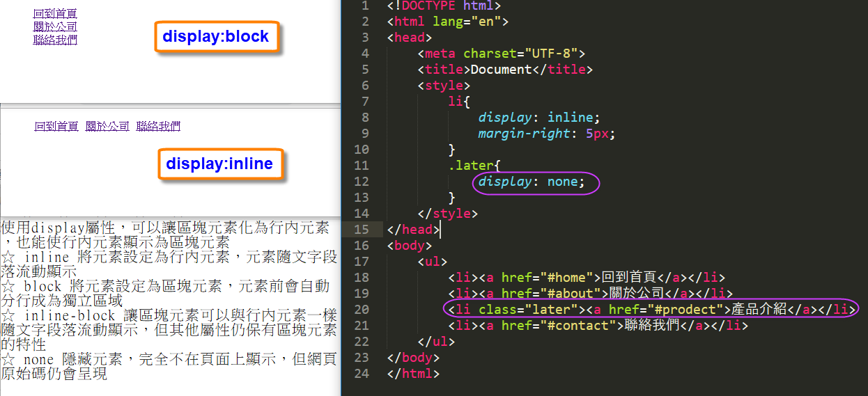Click the opening <ul> tag in code

432,262
